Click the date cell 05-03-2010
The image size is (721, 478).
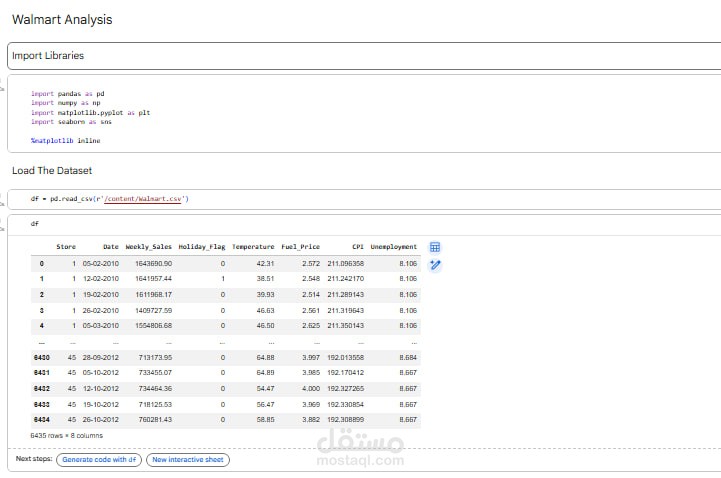[101, 326]
